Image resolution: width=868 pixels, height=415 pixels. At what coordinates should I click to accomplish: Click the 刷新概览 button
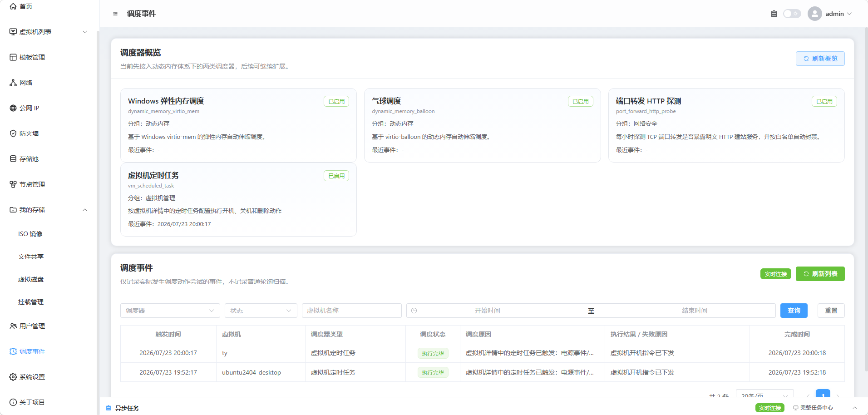click(x=820, y=59)
